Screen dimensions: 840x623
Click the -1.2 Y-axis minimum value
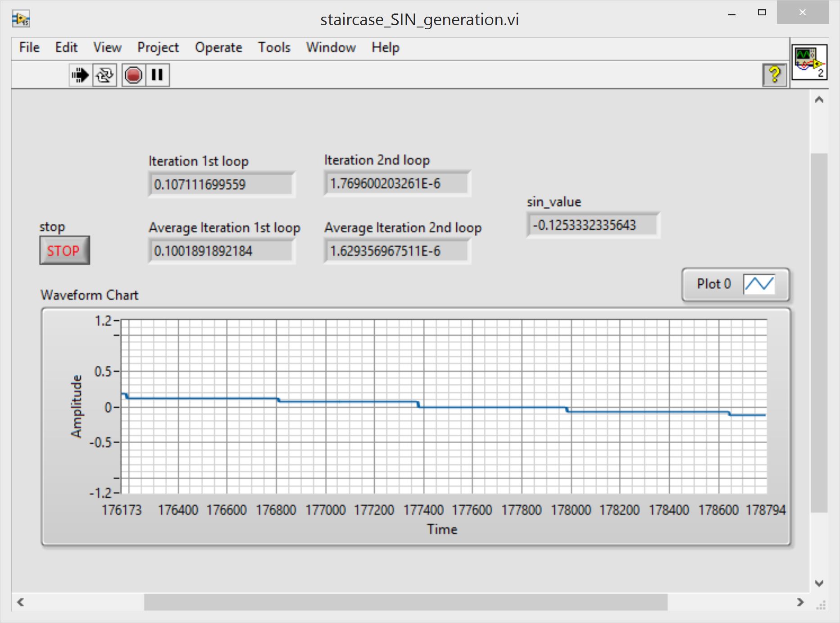pos(100,493)
